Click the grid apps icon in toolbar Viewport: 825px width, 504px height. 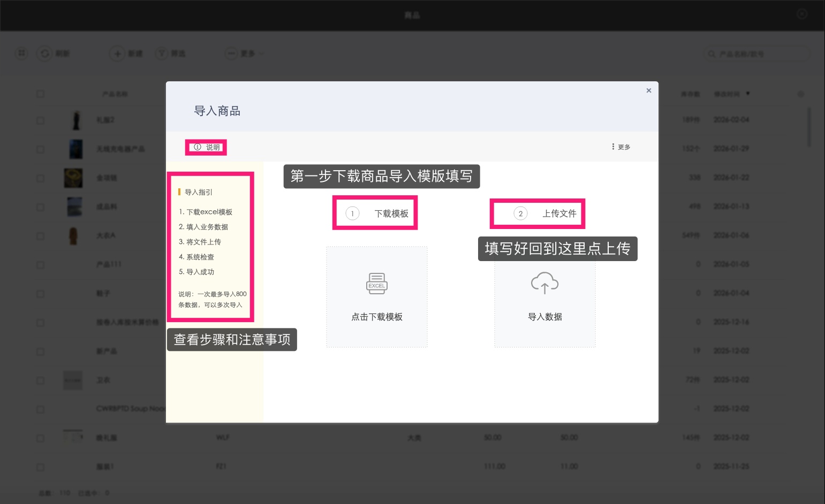pyautogui.click(x=21, y=54)
